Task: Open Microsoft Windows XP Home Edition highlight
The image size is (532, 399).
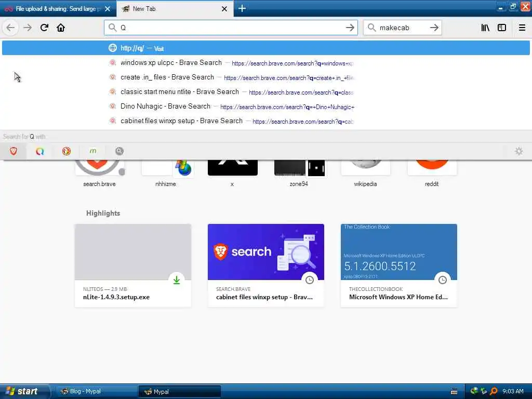Action: coord(399,265)
